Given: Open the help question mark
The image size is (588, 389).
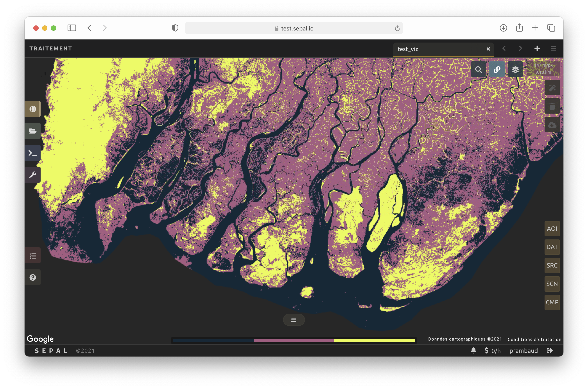Looking at the screenshot, I should pyautogui.click(x=32, y=277).
